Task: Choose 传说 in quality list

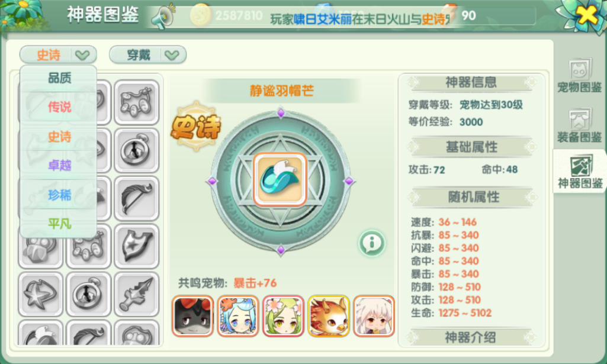Action: tap(59, 107)
